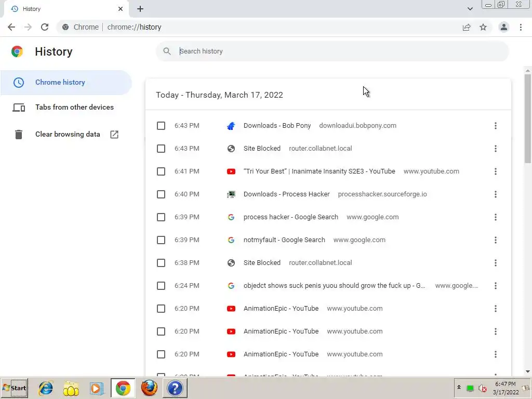Close the History tab
The width and height of the screenshot is (532, 399).
121,9
